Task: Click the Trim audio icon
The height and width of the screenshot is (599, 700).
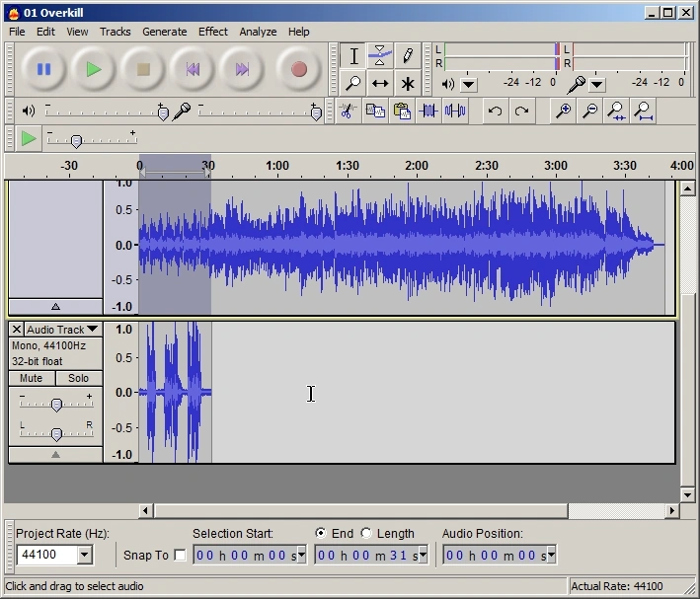Action: click(x=428, y=112)
